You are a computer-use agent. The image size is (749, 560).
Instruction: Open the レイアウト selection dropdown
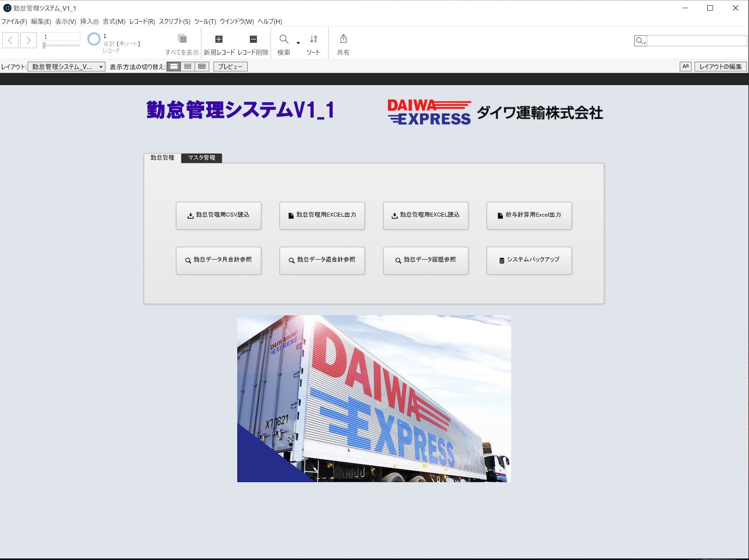point(66,66)
